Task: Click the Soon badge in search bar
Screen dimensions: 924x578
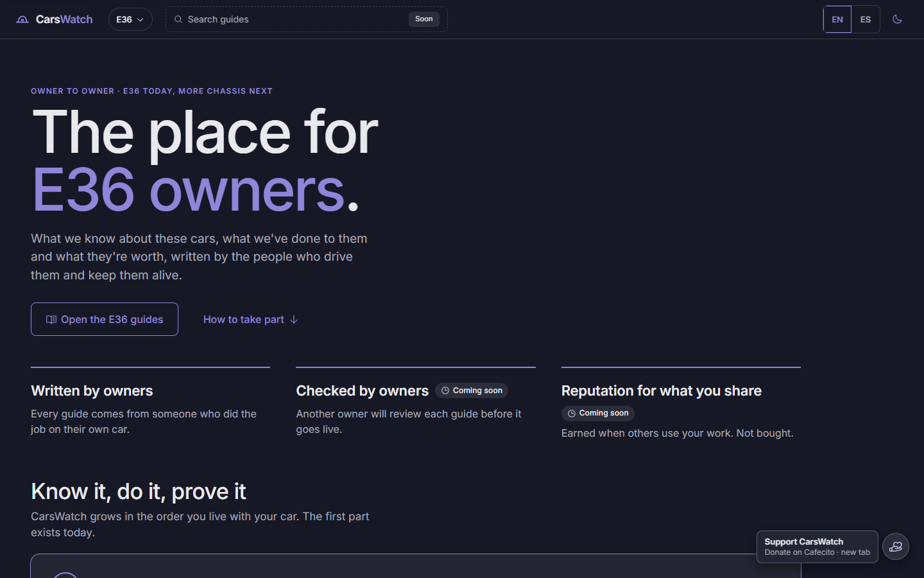Action: coord(424,19)
